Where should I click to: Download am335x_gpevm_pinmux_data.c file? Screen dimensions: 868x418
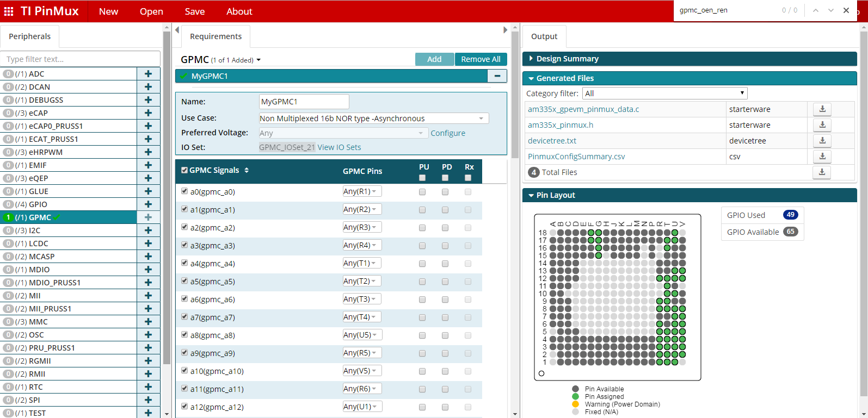point(822,109)
